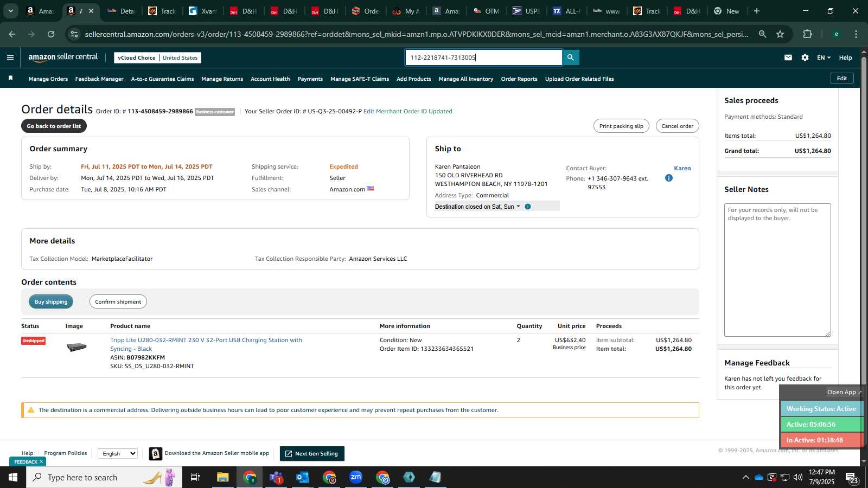The image size is (868, 488).
Task: Show hidden system tray icons
Action: tap(746, 477)
